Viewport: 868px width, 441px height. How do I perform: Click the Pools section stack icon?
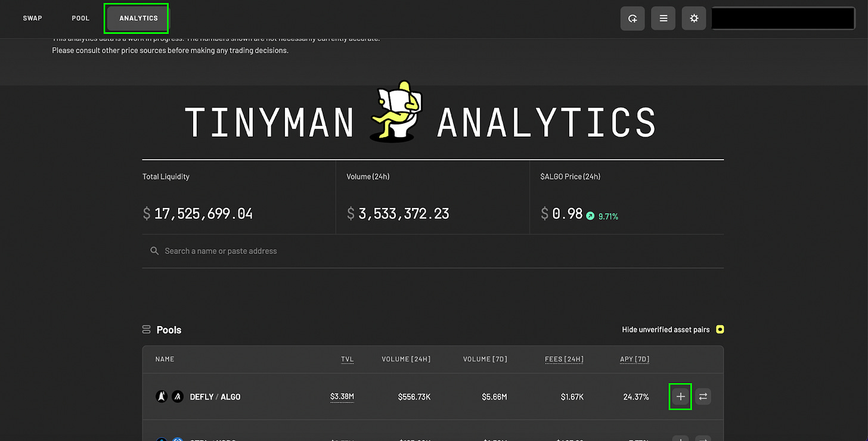[147, 330]
